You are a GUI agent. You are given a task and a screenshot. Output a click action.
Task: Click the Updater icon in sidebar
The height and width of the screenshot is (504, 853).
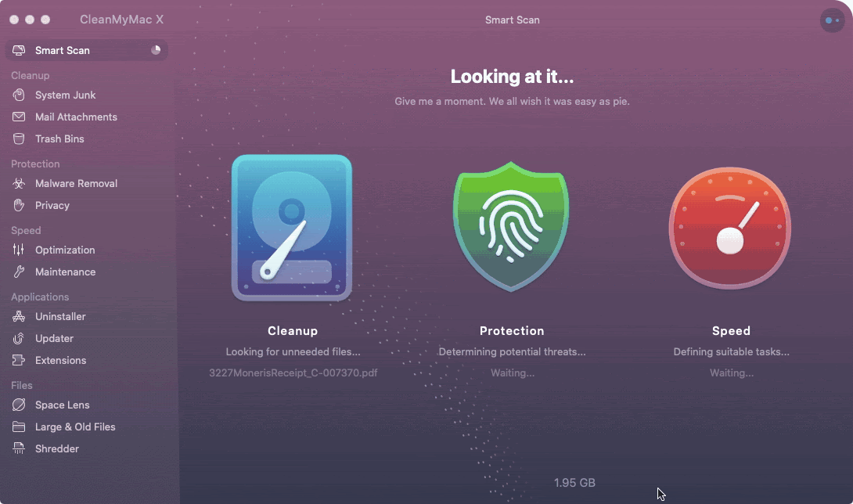(x=19, y=338)
